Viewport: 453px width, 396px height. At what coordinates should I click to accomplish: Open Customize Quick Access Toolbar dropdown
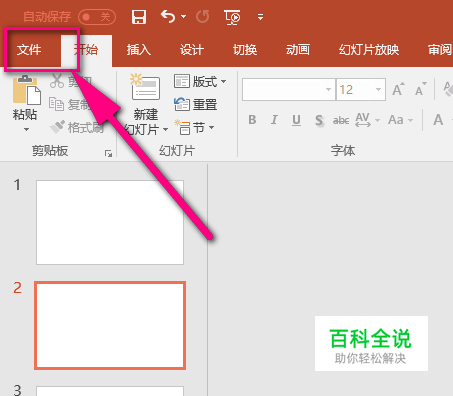tap(260, 17)
